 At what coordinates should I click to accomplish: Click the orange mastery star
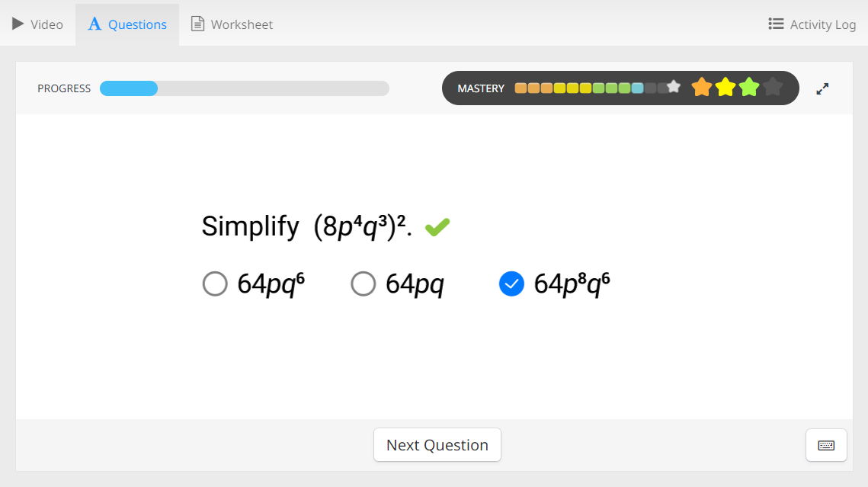(x=701, y=88)
